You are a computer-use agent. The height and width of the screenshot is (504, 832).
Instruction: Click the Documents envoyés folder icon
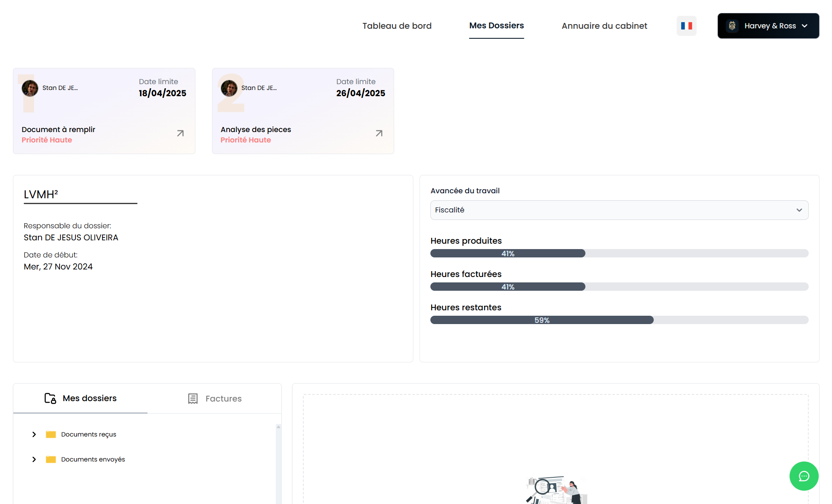pos(51,459)
